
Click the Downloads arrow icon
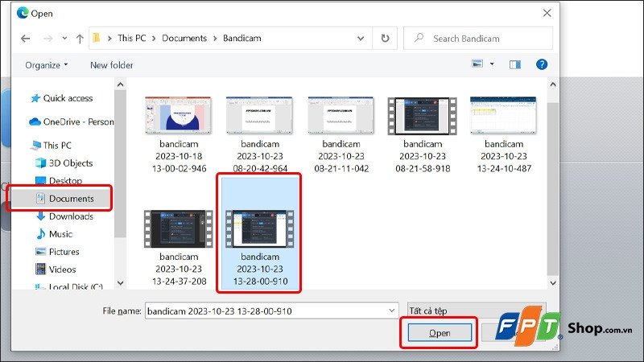tap(41, 216)
